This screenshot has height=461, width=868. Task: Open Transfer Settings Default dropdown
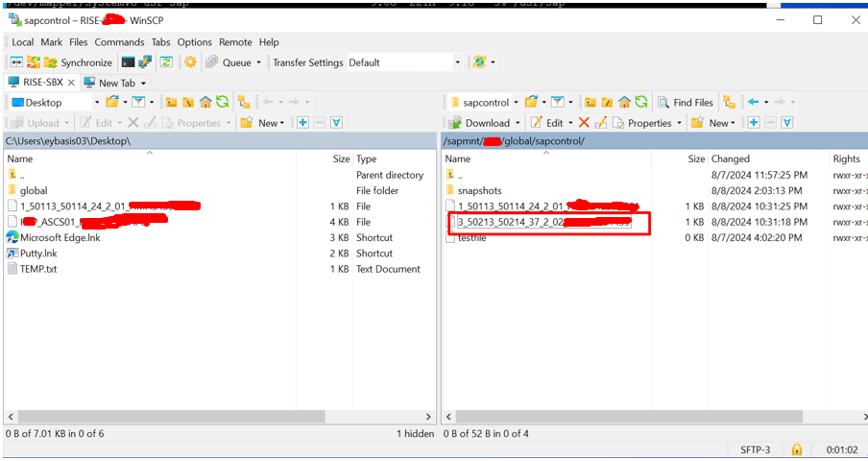pos(457,62)
